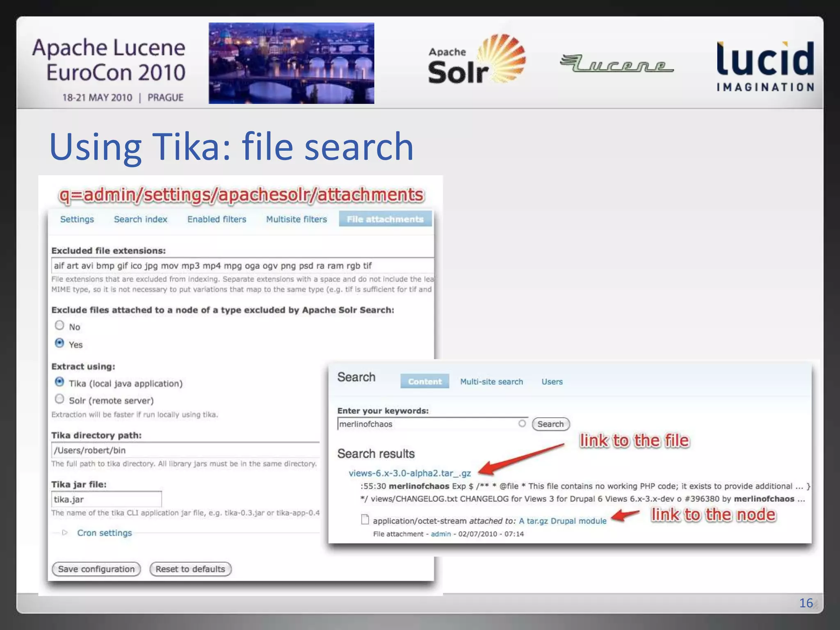Click the Search button
This screenshot has height=630, width=840.
click(x=550, y=424)
